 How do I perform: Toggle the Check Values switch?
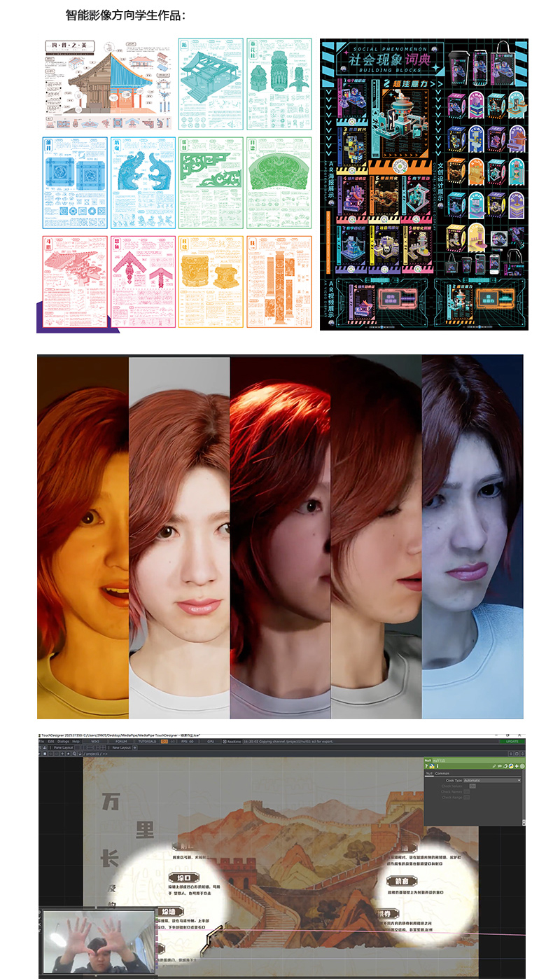click(472, 786)
